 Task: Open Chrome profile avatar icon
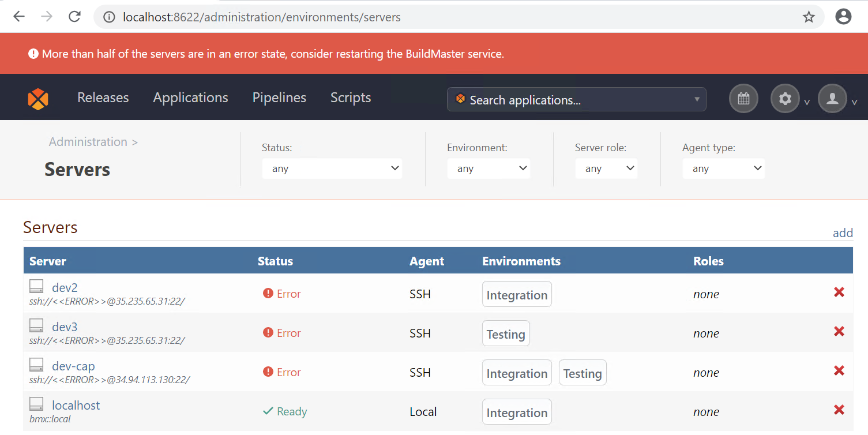tap(843, 17)
